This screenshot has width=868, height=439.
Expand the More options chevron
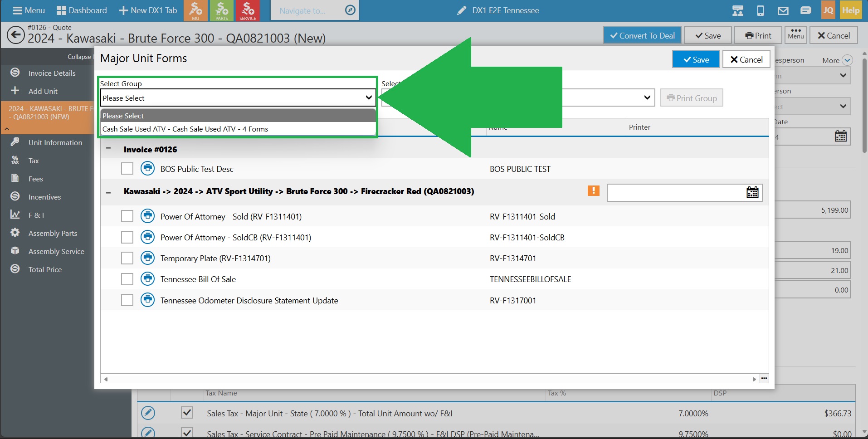pyautogui.click(x=847, y=60)
